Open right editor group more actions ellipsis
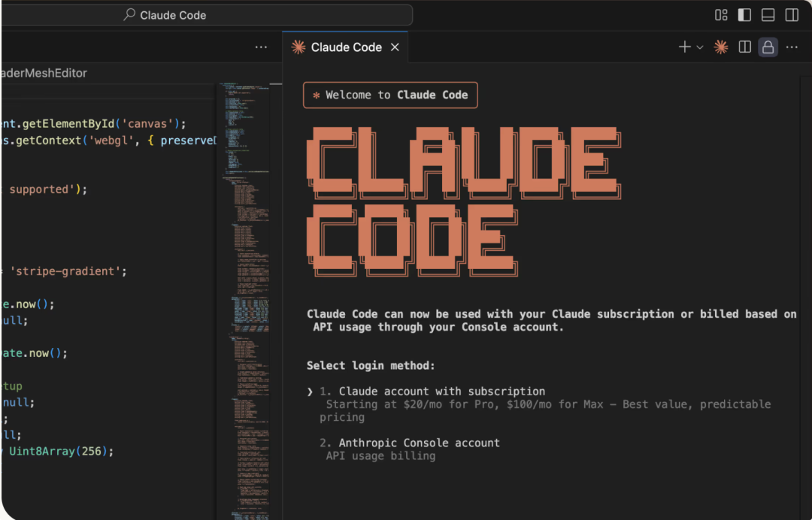 click(792, 47)
